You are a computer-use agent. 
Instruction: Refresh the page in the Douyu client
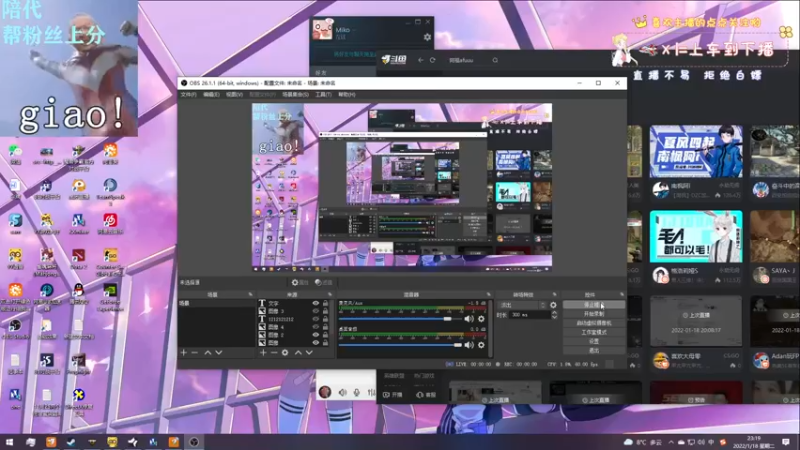pyautogui.click(x=433, y=60)
